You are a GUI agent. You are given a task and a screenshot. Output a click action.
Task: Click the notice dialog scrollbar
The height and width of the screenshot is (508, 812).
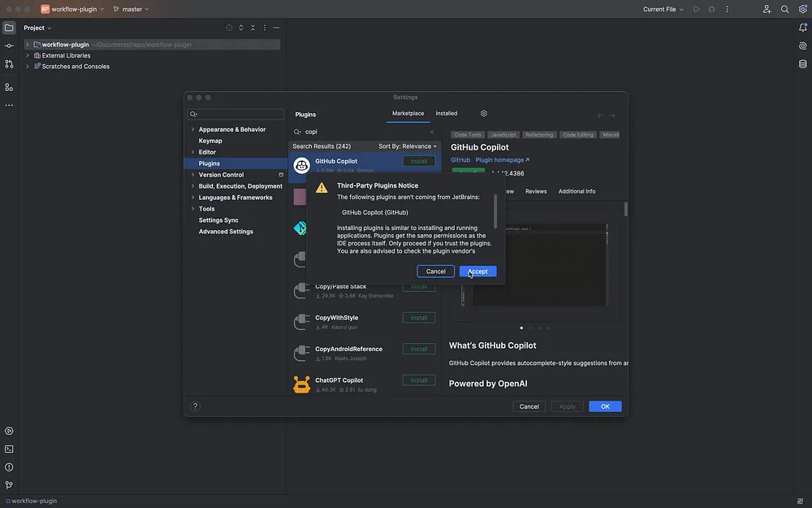point(495,211)
